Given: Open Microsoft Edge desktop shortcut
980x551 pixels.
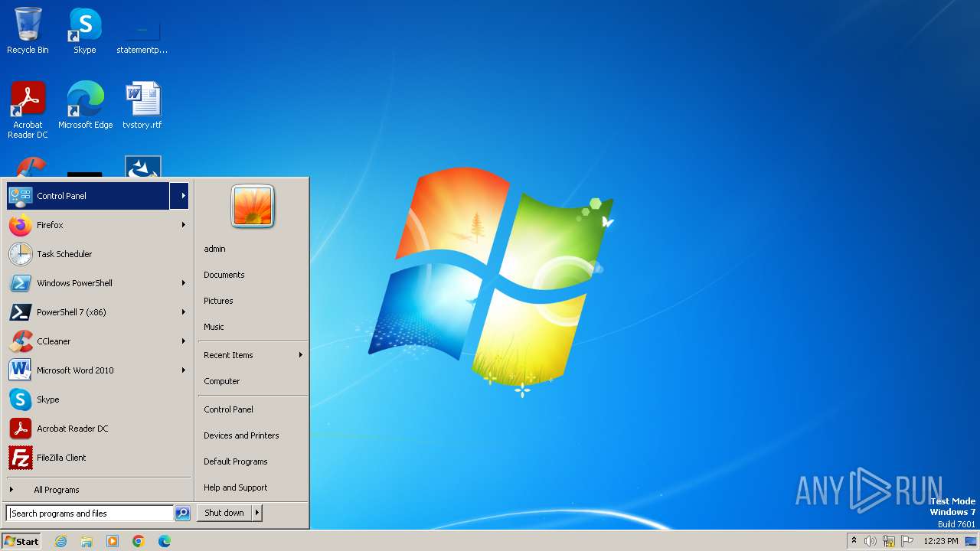Looking at the screenshot, I should tap(85, 106).
